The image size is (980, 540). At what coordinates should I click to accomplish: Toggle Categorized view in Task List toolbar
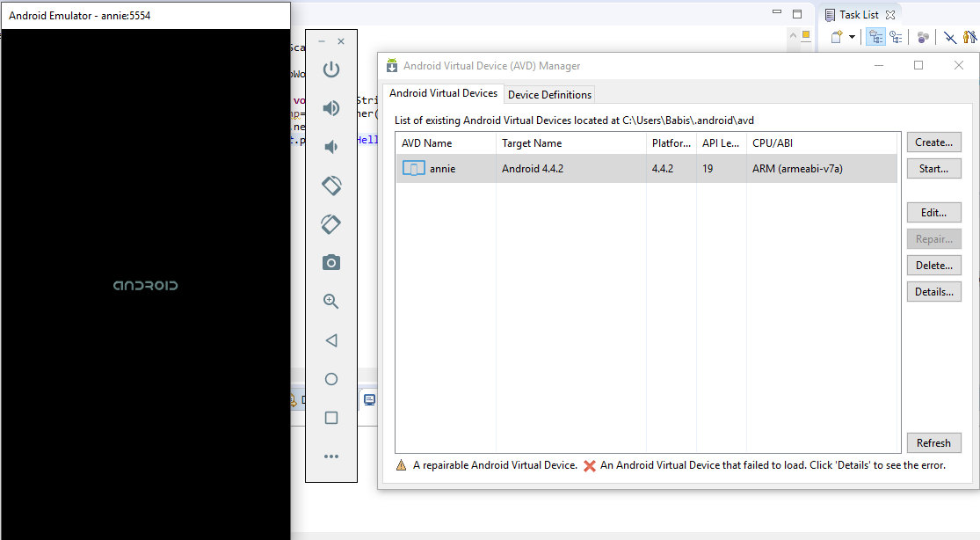click(875, 38)
